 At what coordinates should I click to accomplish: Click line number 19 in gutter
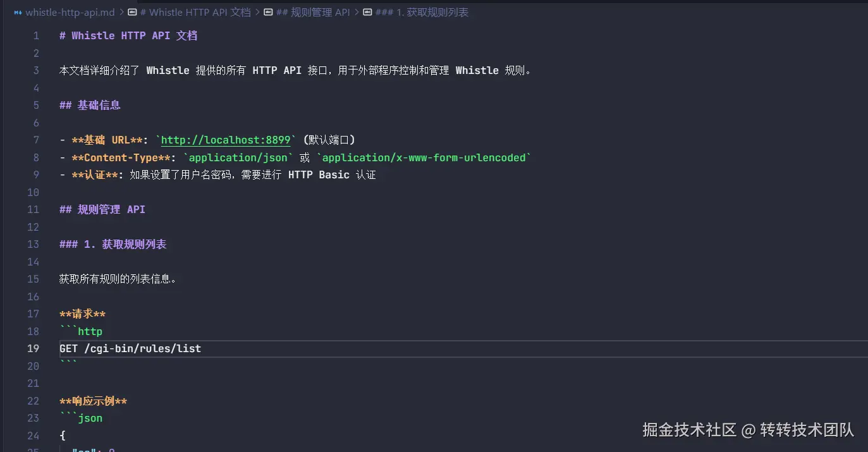(x=33, y=348)
